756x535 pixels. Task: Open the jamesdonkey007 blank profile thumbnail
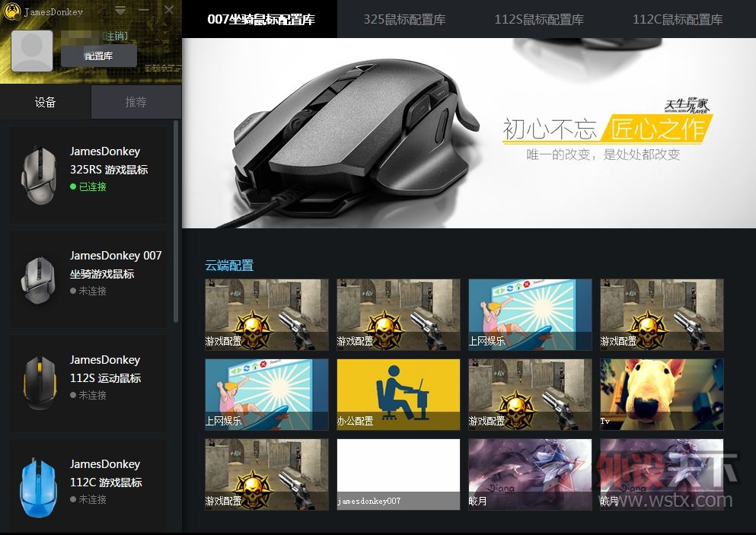(x=398, y=474)
